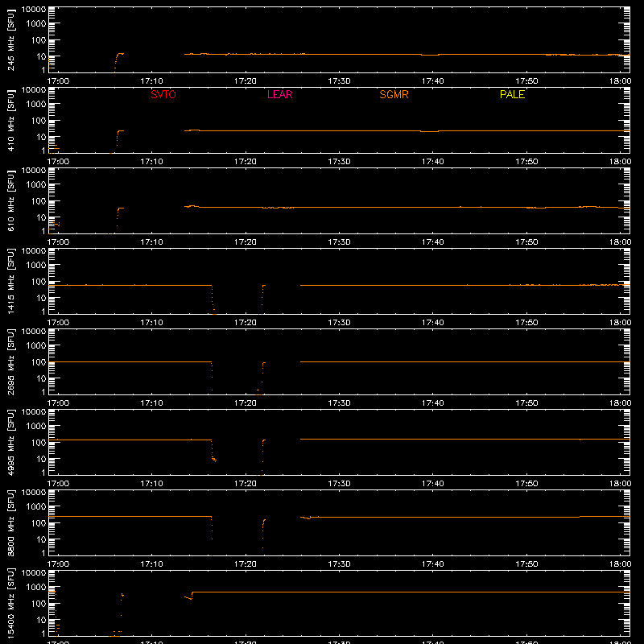Viewport: 644px width, 644px height.
Task: Select 17:10 tick label under 1415 MHz plot
Action: [151, 323]
